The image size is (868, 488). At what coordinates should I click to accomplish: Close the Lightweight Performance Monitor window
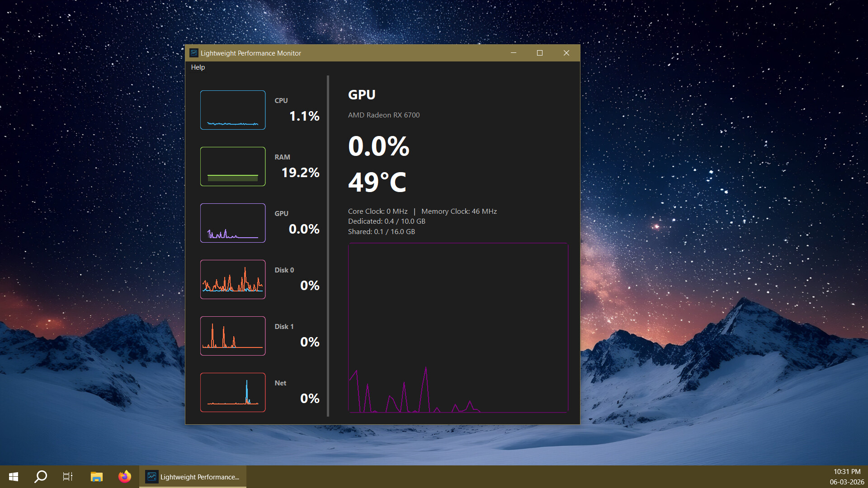[x=566, y=53]
